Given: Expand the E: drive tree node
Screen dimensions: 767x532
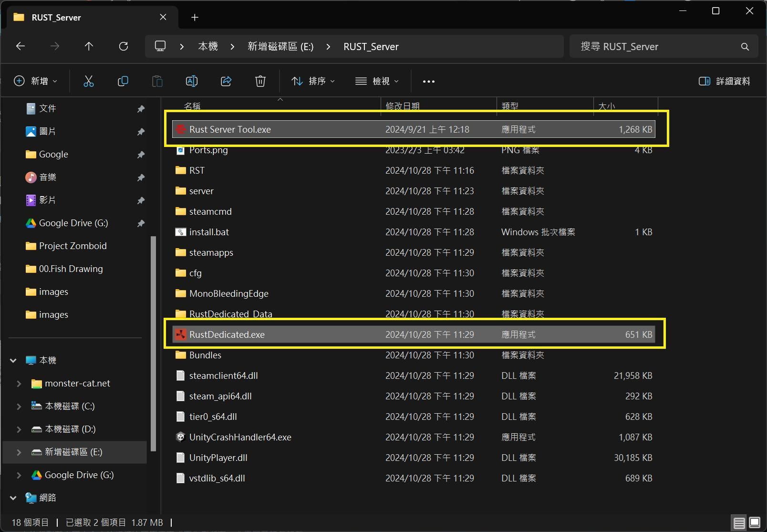Looking at the screenshot, I should [x=19, y=452].
